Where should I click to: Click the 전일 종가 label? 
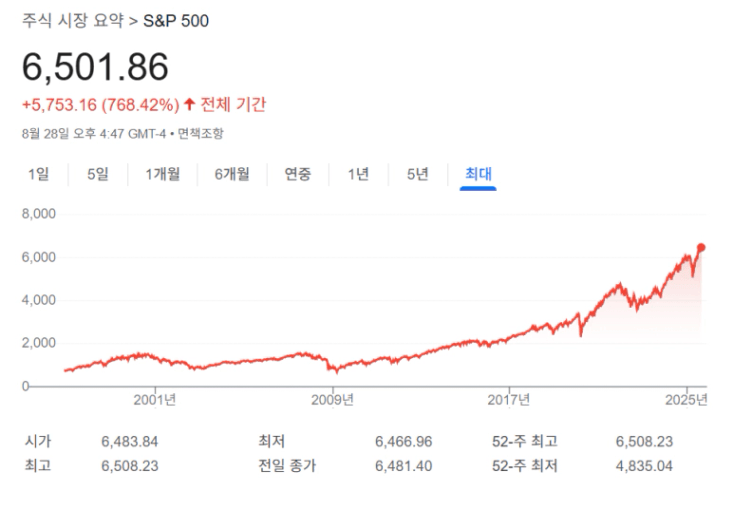(x=287, y=466)
